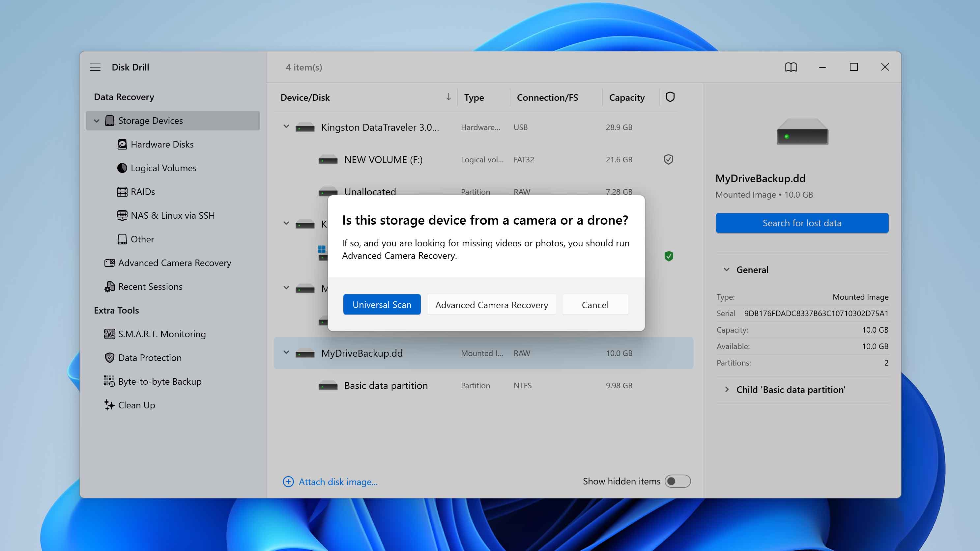Select the Basic data partition row
Viewport: 980px width, 551px height.
(x=386, y=385)
